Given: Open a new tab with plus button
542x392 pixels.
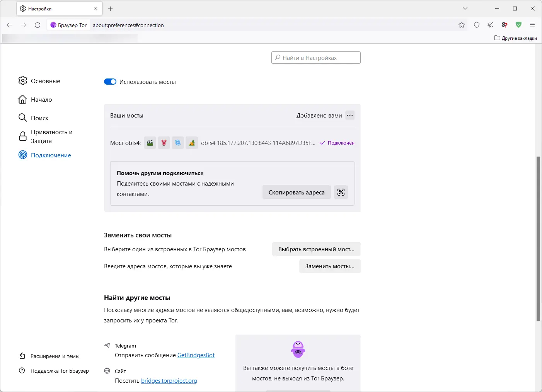Looking at the screenshot, I should click(x=111, y=9).
